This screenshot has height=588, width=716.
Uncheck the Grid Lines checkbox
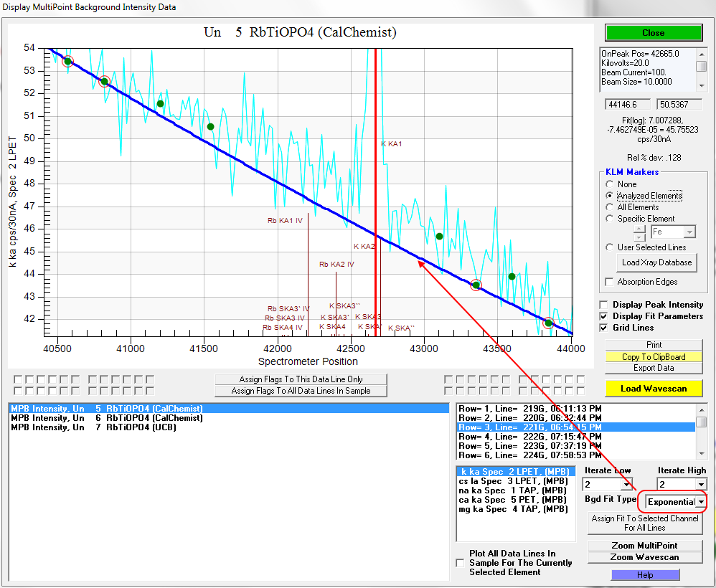[603, 328]
